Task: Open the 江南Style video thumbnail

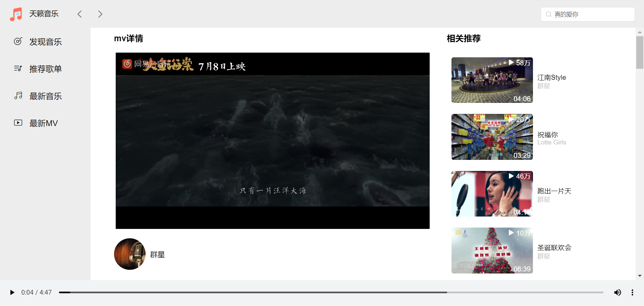Action: coord(492,80)
